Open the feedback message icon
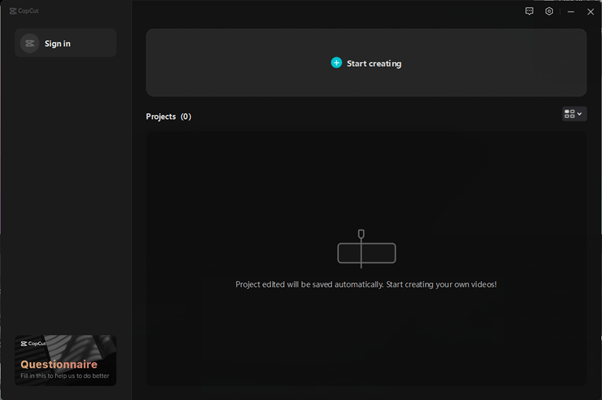602x400 pixels. pos(529,11)
